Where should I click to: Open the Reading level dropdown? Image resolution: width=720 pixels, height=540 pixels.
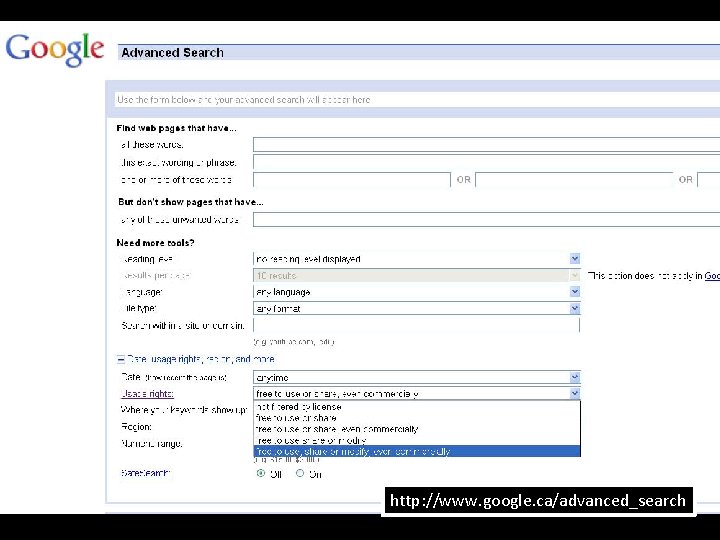click(x=416, y=259)
